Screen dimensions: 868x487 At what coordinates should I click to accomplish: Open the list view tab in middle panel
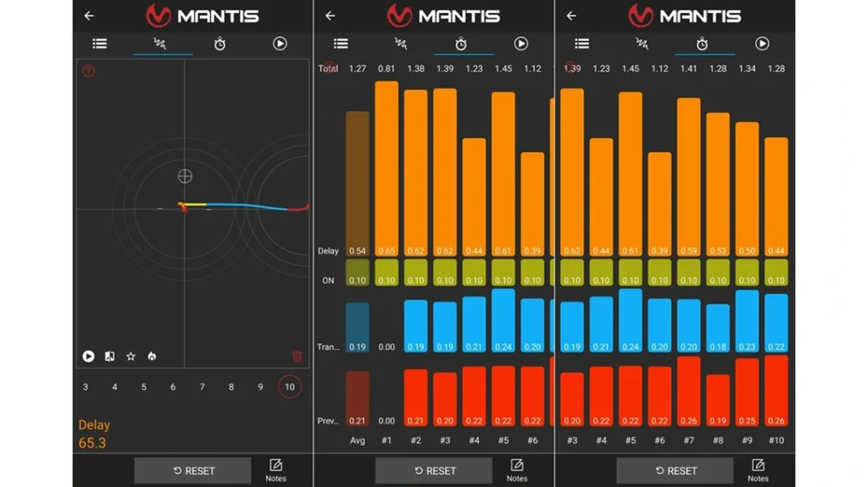[x=341, y=43]
